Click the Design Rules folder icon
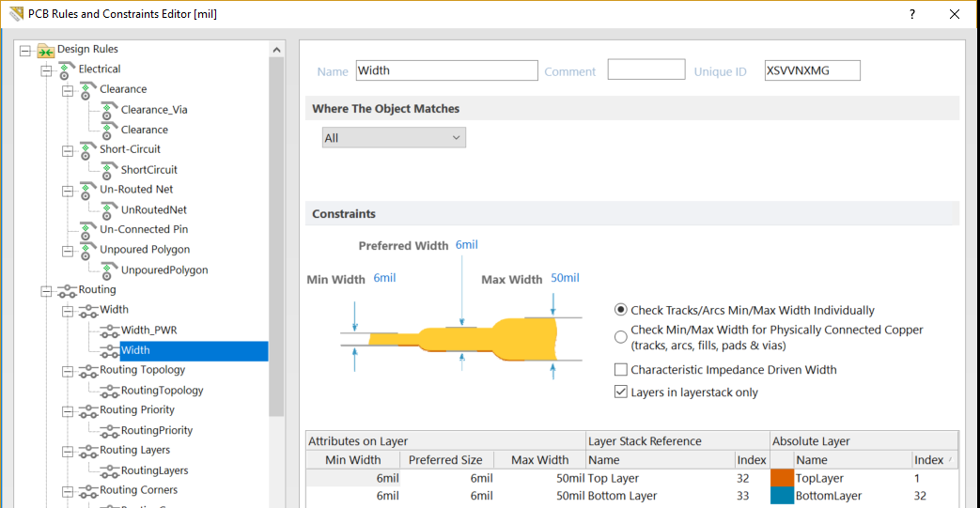This screenshot has height=508, width=980. tap(46, 50)
